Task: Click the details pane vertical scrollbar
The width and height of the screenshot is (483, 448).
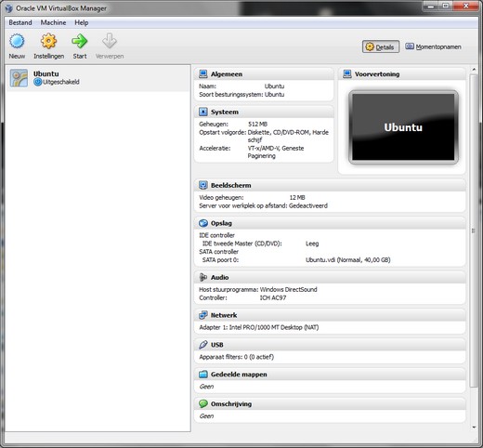Action: pyautogui.click(x=474, y=231)
